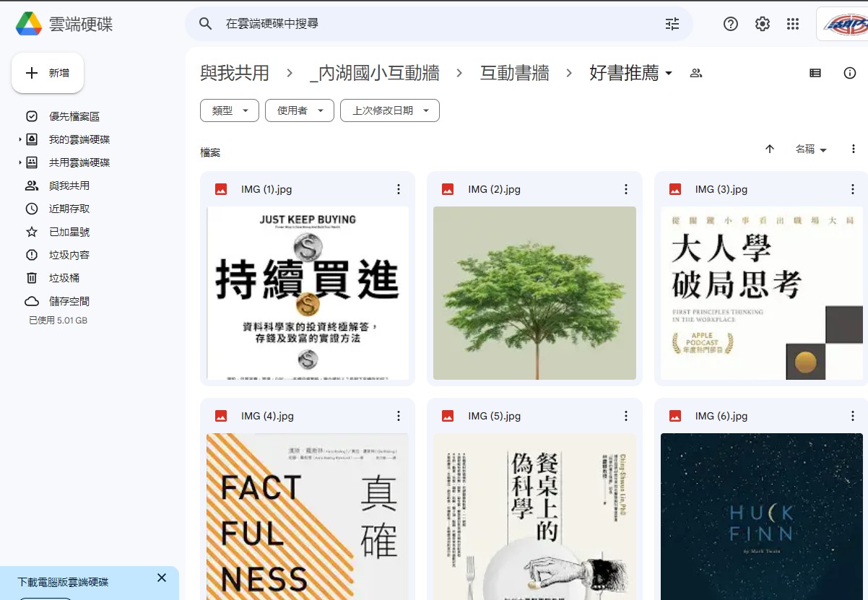
Task: Click the 下載電腦版雲端硬碟 banner text
Action: pyautogui.click(x=63, y=582)
